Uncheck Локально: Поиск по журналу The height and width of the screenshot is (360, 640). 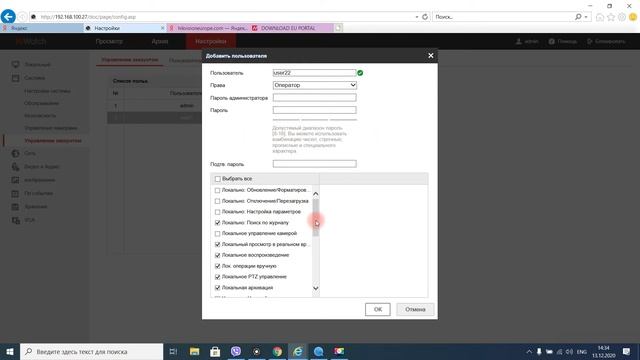click(x=218, y=223)
